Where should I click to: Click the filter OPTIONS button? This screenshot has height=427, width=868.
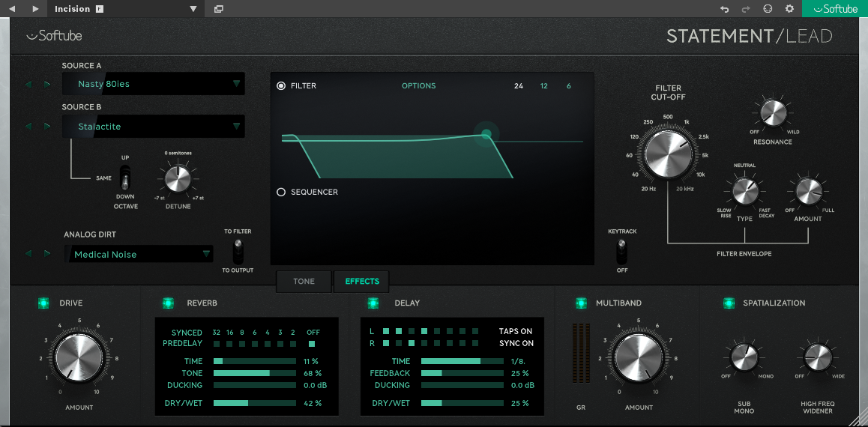418,86
